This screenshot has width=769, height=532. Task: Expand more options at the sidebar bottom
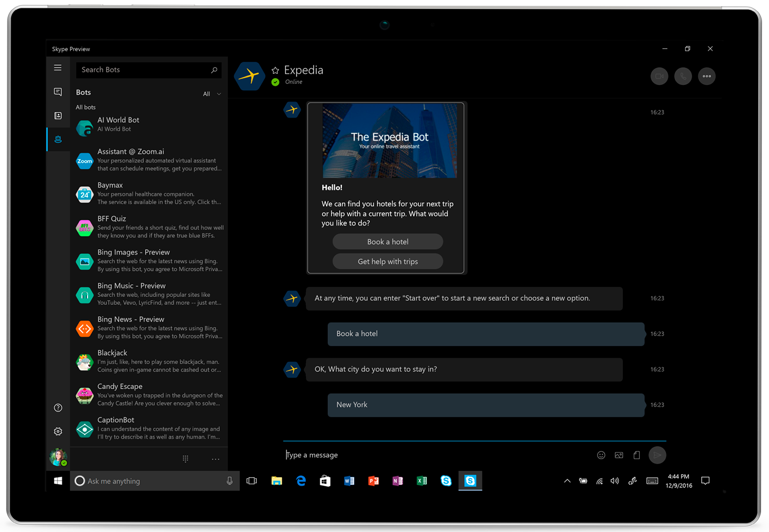coord(215,459)
